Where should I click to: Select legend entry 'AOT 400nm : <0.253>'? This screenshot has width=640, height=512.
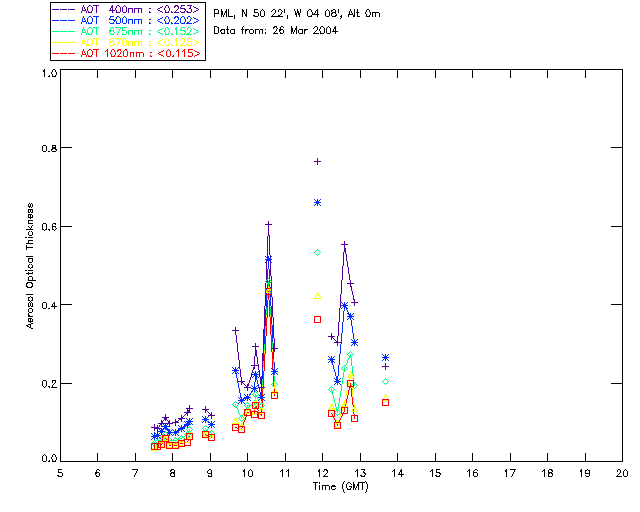(140, 9)
